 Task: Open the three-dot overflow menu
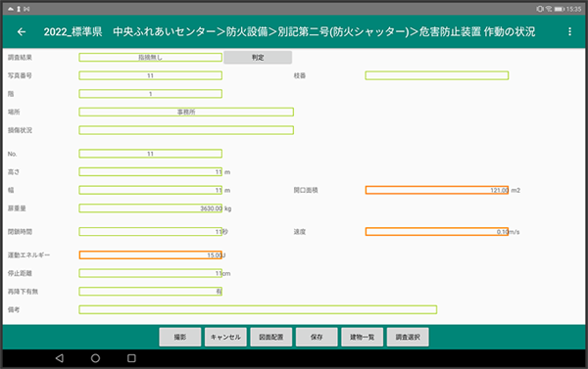[569, 32]
